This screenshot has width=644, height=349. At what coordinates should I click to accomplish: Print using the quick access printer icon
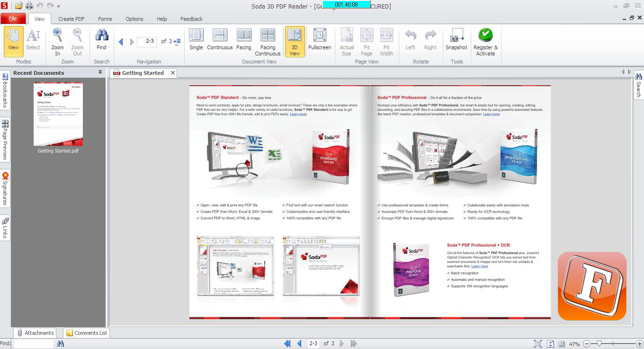[x=29, y=6]
